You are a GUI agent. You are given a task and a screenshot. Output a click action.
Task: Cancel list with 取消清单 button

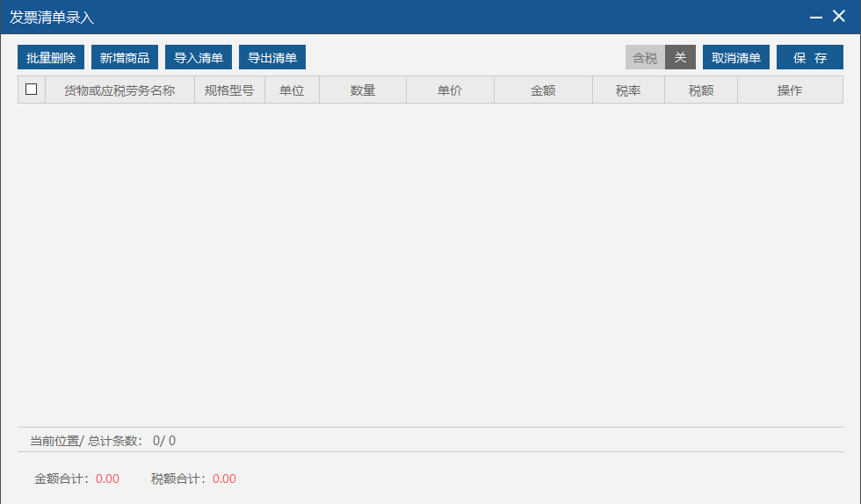point(736,57)
